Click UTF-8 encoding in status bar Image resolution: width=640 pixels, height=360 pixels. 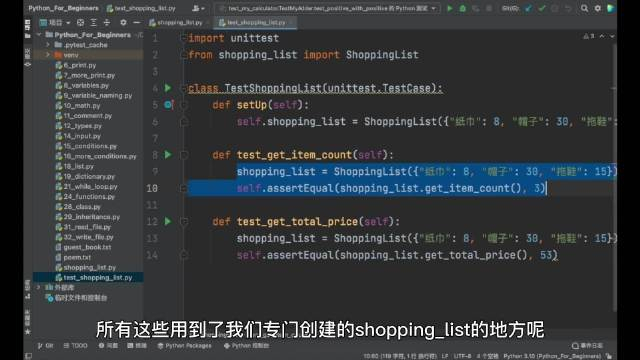coord(462,356)
